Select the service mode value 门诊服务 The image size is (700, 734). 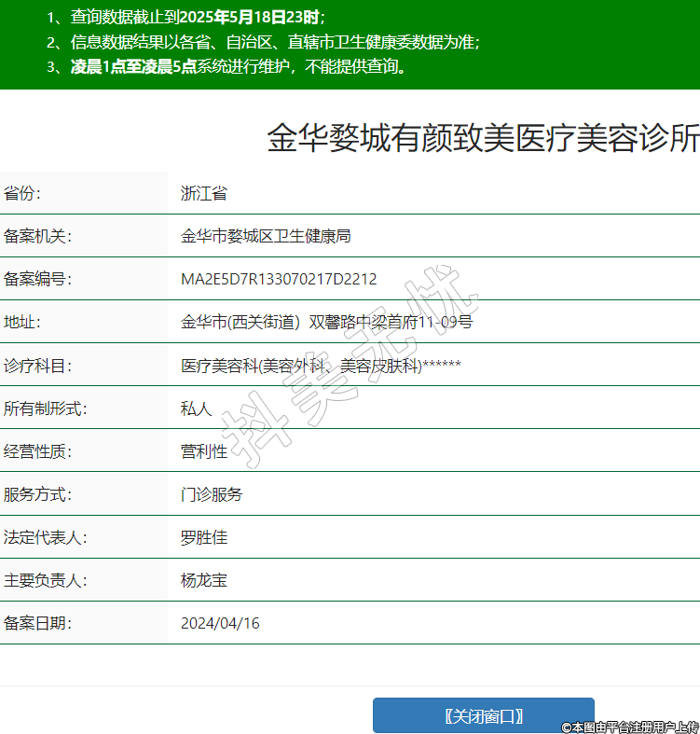(x=212, y=494)
